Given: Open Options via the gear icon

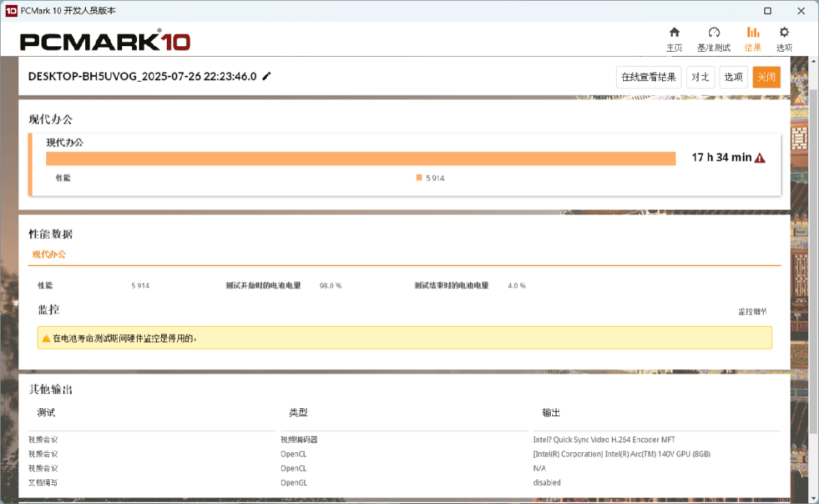Looking at the screenshot, I should click(784, 33).
